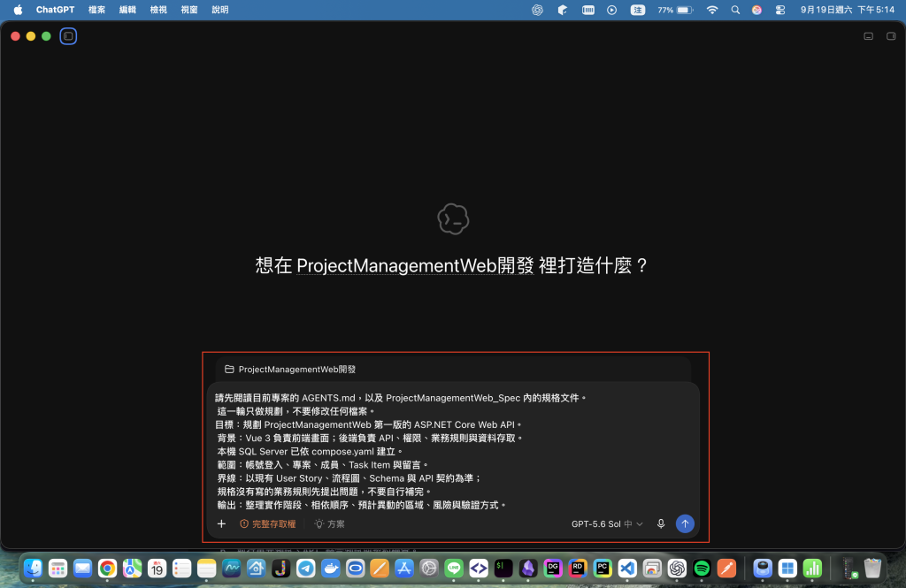Open DataGrip from the Dock
The image size is (906, 588).
553,569
